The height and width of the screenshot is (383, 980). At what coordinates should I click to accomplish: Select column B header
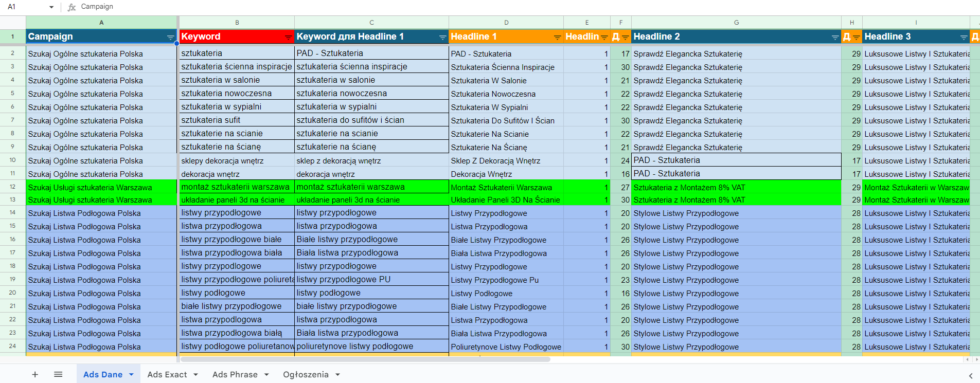[237, 23]
